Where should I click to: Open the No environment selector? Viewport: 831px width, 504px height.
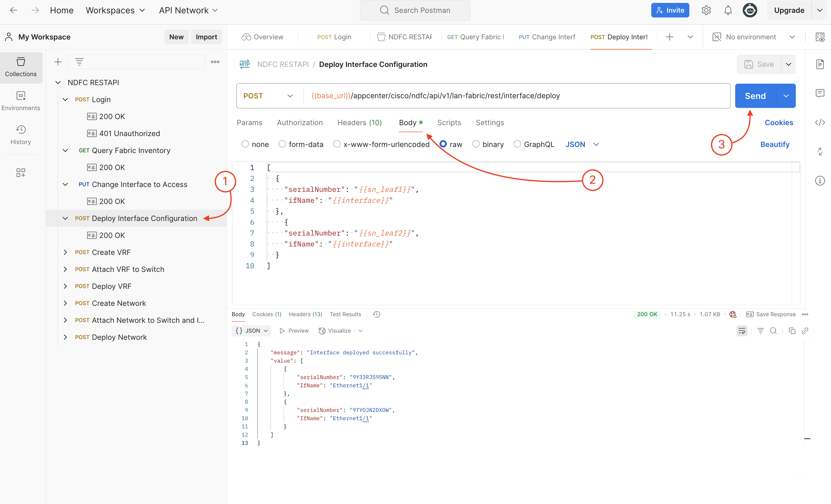(754, 37)
